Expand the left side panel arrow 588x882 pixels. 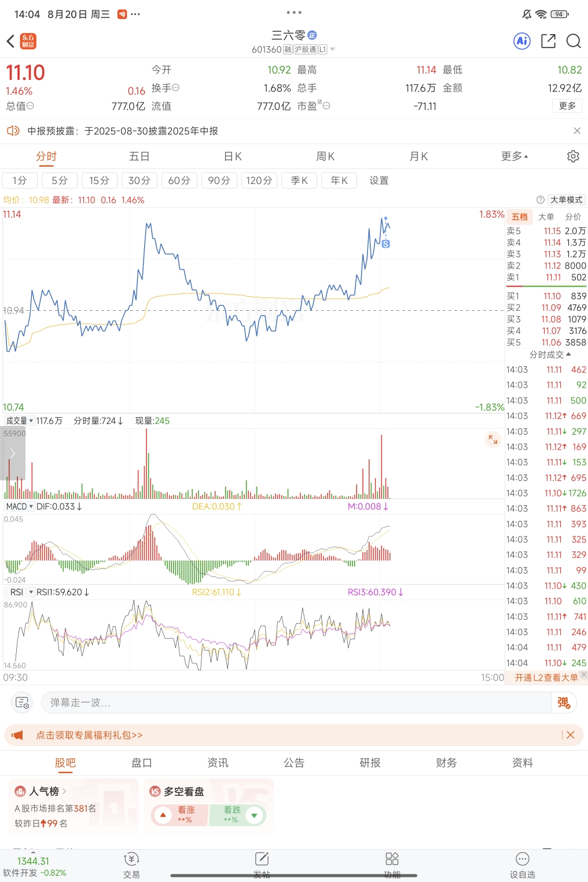click(12, 454)
